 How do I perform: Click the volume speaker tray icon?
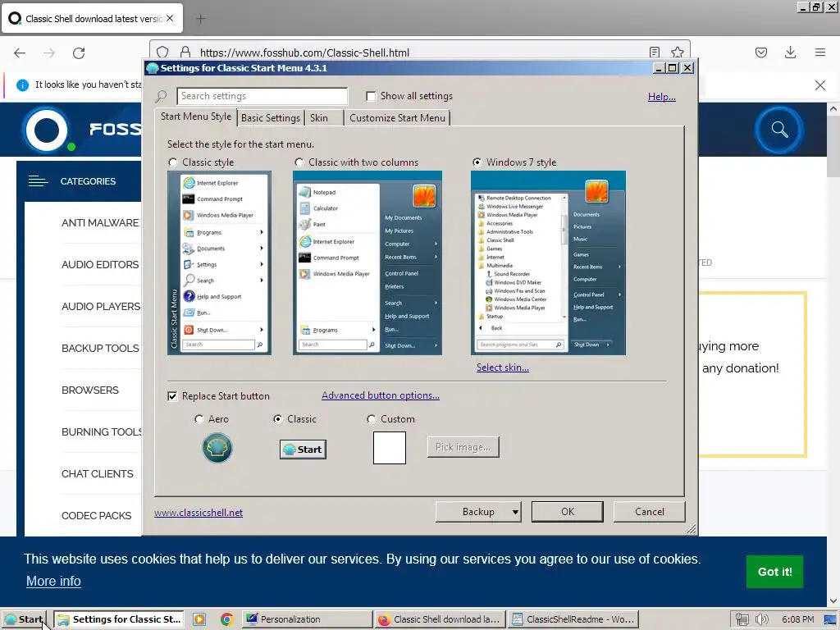point(761,619)
